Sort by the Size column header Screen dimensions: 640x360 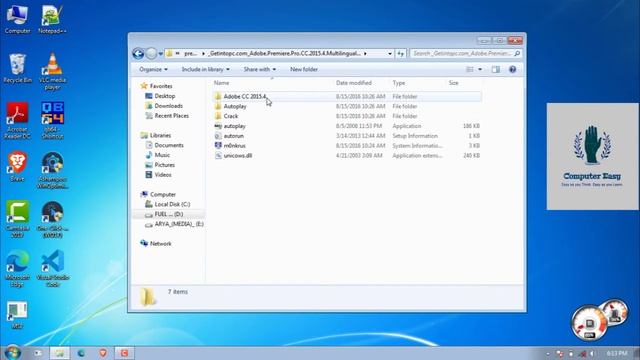453,83
